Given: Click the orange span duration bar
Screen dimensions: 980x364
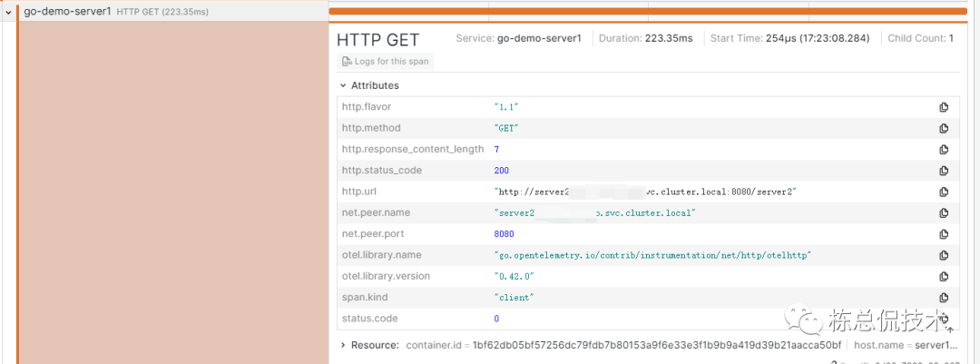Looking at the screenshot, I should 647,11.
